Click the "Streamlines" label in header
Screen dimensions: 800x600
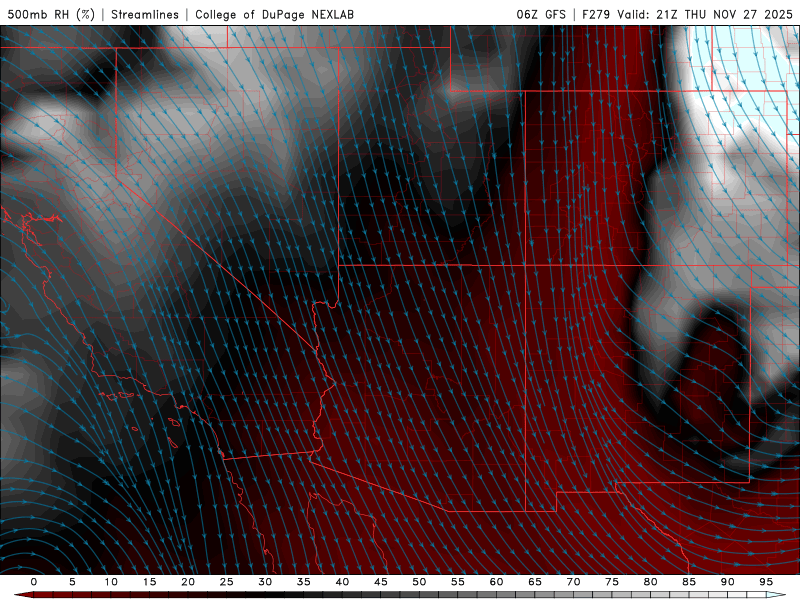pos(145,14)
